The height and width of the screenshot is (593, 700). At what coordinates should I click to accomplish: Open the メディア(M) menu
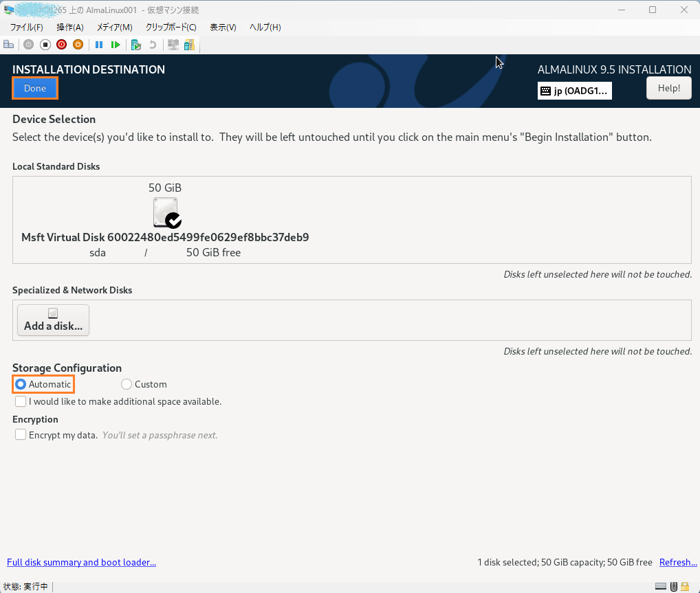coord(114,27)
